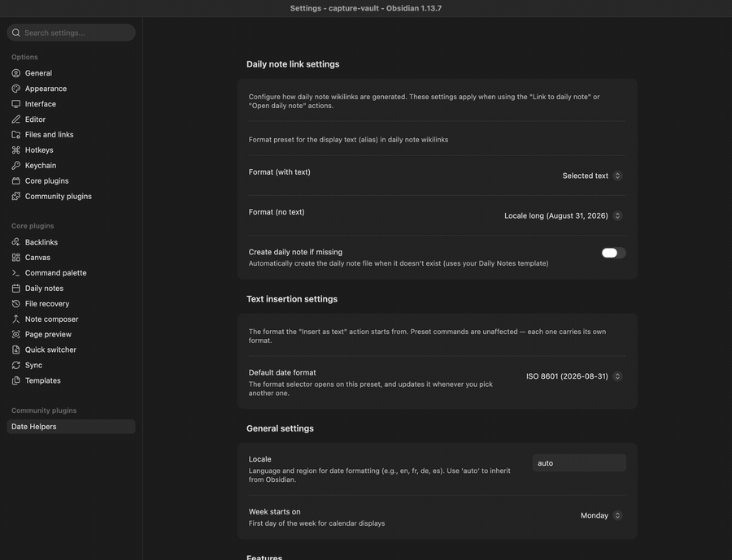The image size is (732, 560).
Task: Click the Keychain key icon
Action: [x=16, y=166]
